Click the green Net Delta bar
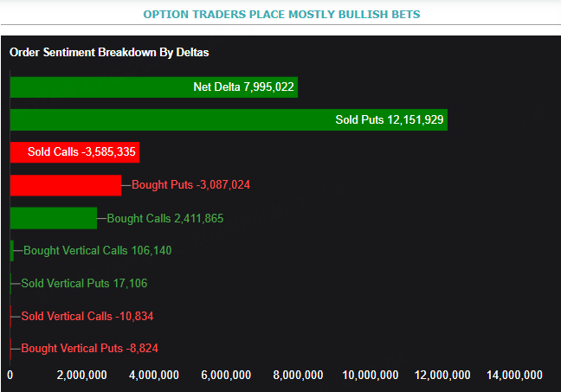The image size is (561, 392). (153, 87)
